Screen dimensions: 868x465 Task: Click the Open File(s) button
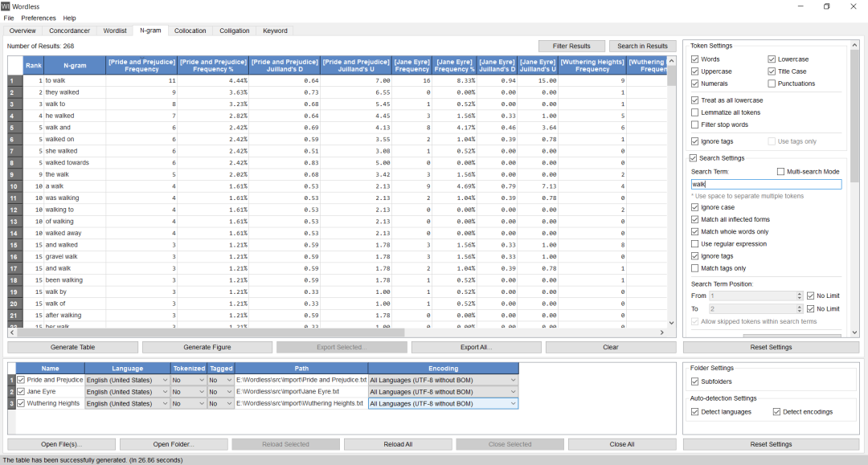point(61,445)
